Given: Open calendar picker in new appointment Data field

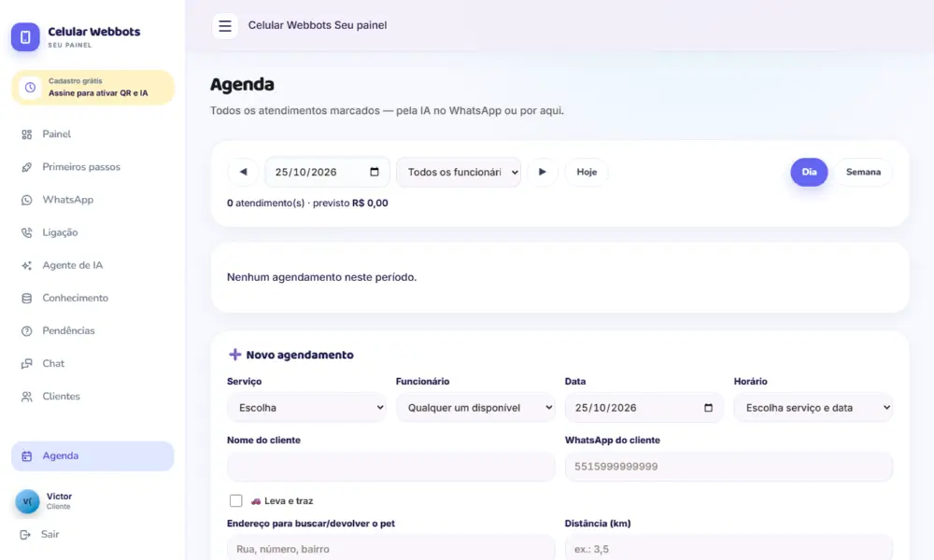Looking at the screenshot, I should pos(708,408).
